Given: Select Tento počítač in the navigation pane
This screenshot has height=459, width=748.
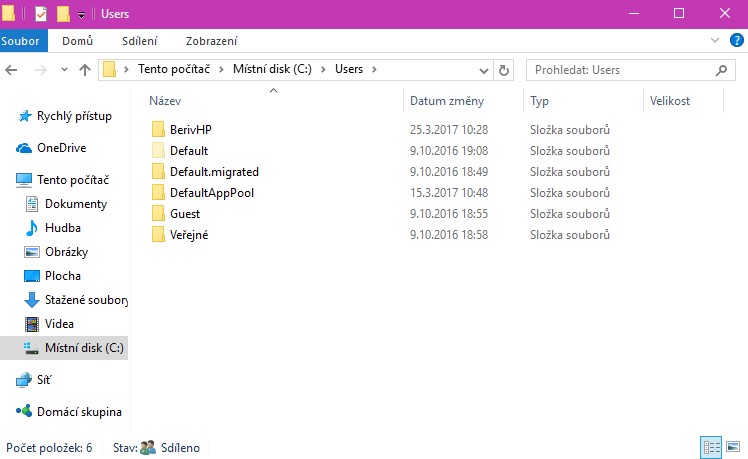Looking at the screenshot, I should coord(73,180).
